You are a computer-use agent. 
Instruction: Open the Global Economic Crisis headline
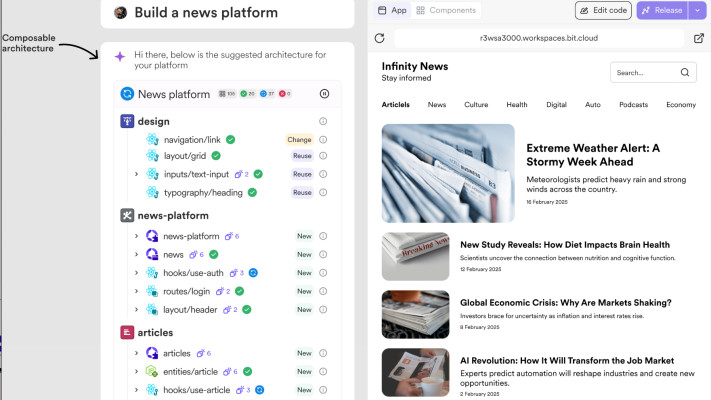pyautogui.click(x=565, y=302)
